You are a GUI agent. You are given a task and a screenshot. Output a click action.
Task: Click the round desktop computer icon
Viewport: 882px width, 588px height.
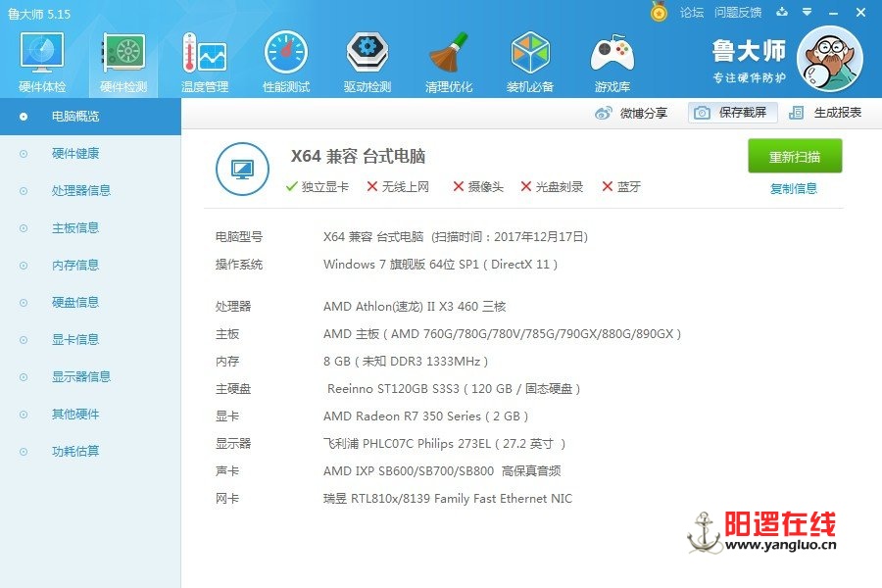pos(242,169)
